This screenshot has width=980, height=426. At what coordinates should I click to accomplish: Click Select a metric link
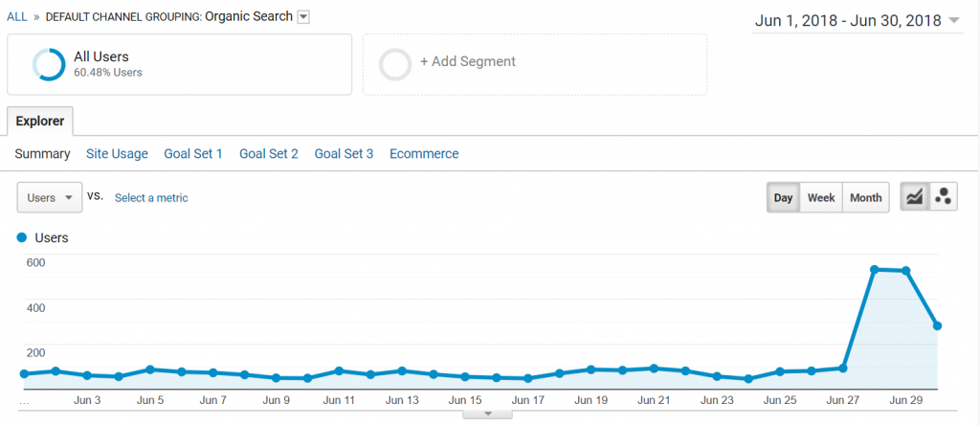(151, 197)
